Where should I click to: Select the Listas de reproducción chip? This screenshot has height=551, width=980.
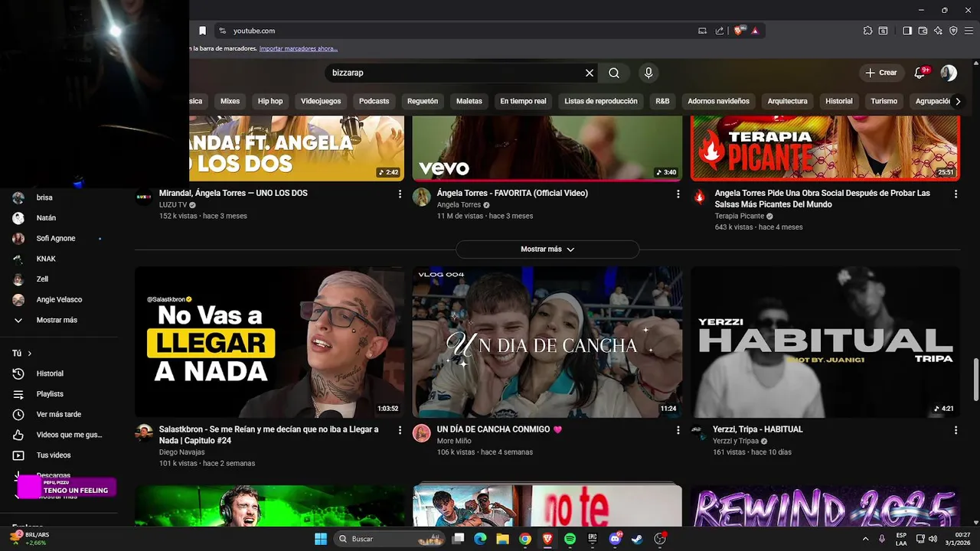pyautogui.click(x=601, y=101)
